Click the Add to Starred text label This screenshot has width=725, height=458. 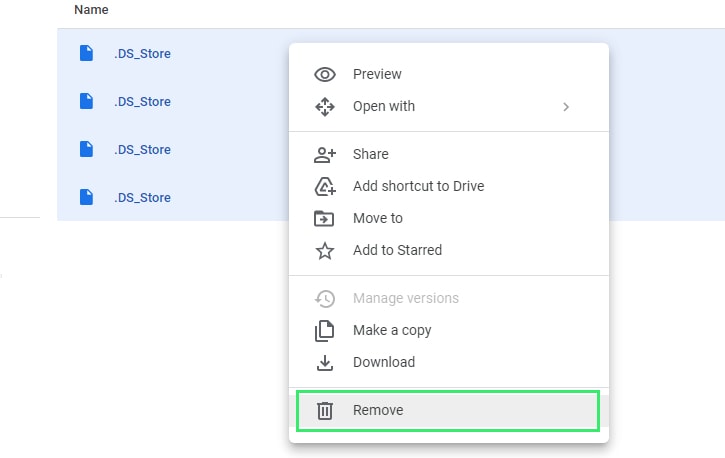[x=397, y=250]
